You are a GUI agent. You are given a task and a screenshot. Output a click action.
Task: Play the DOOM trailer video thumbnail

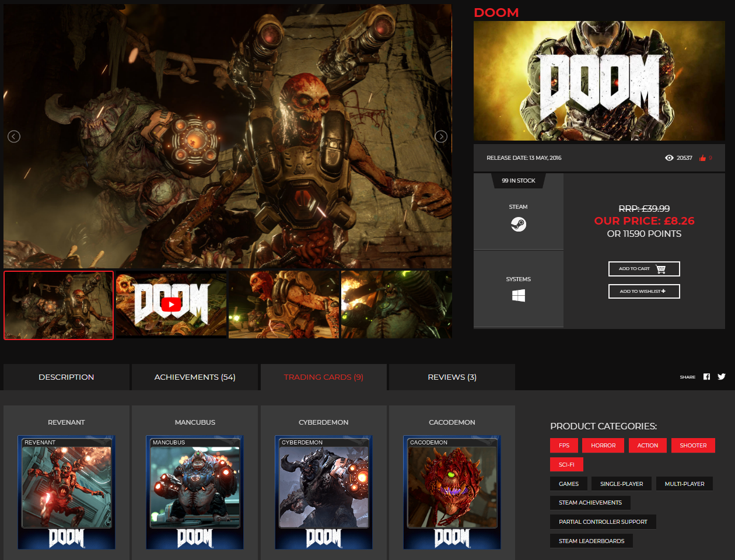(x=171, y=304)
